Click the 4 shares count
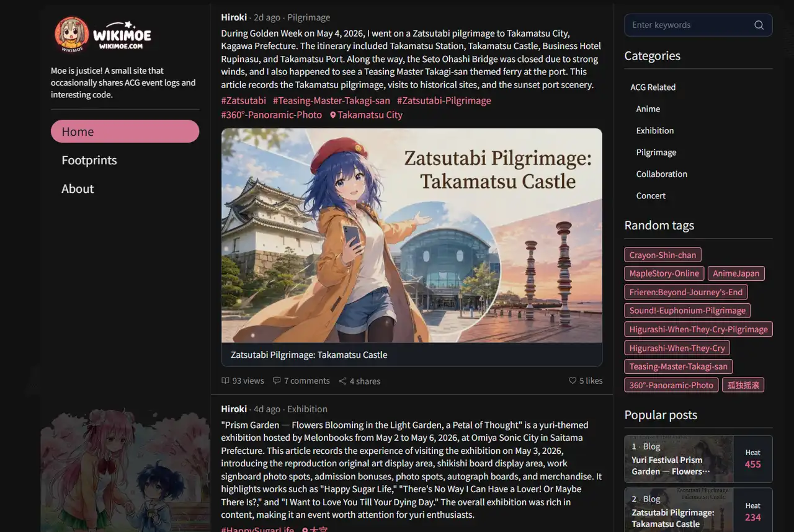The image size is (794, 532). point(365,381)
